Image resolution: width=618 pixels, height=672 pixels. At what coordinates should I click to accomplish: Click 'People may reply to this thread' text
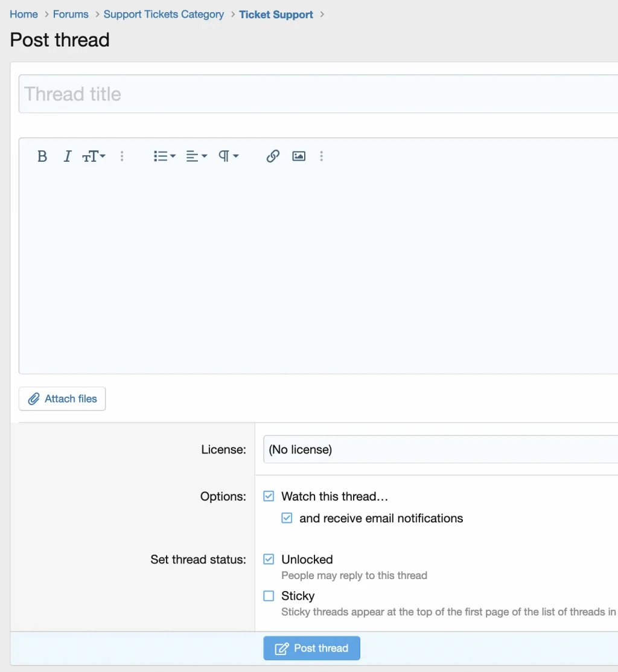coord(354,575)
